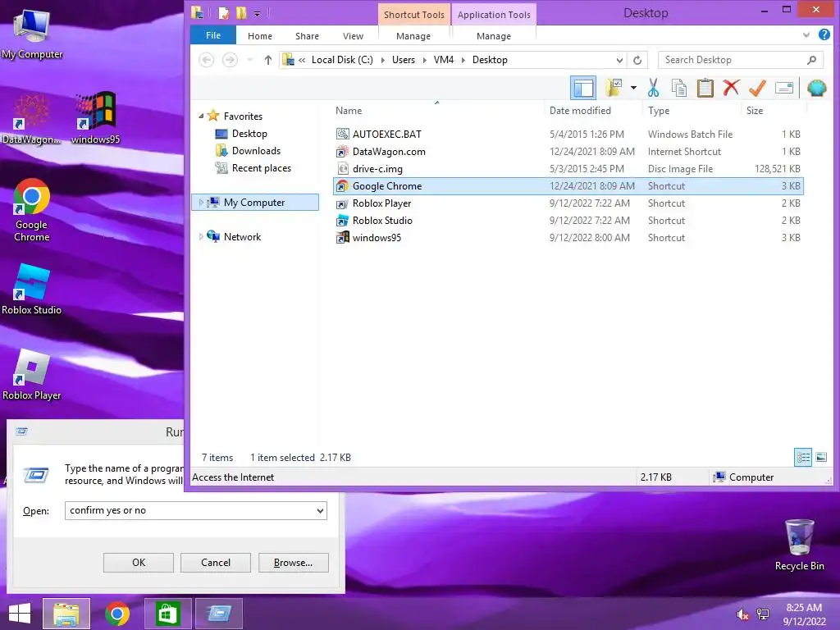Click the blue Help question mark icon
The height and width of the screenshot is (630, 840).
(x=824, y=34)
